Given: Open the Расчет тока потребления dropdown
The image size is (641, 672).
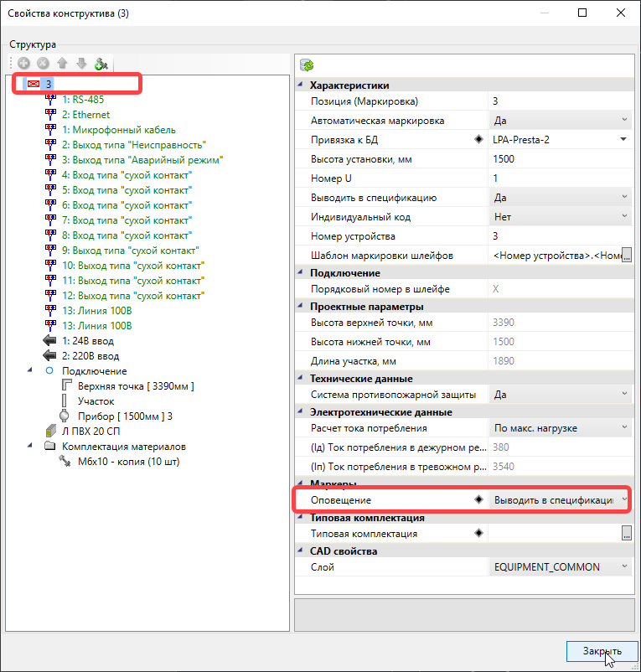Looking at the screenshot, I should (624, 428).
